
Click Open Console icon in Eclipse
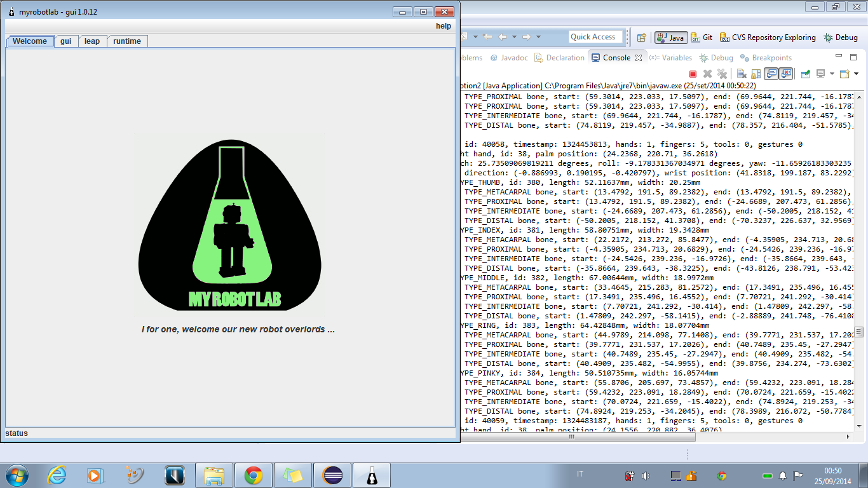click(844, 74)
